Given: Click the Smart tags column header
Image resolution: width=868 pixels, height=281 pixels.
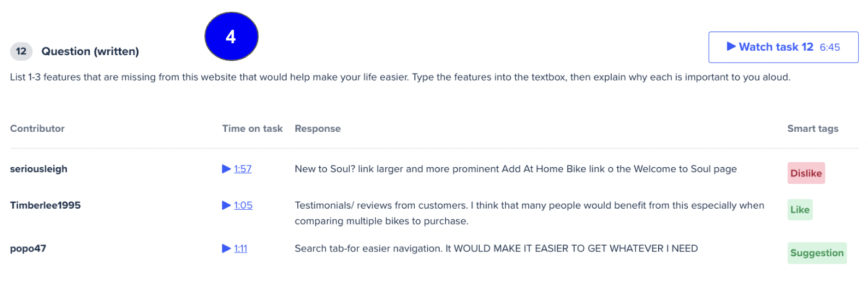Looking at the screenshot, I should 813,129.
